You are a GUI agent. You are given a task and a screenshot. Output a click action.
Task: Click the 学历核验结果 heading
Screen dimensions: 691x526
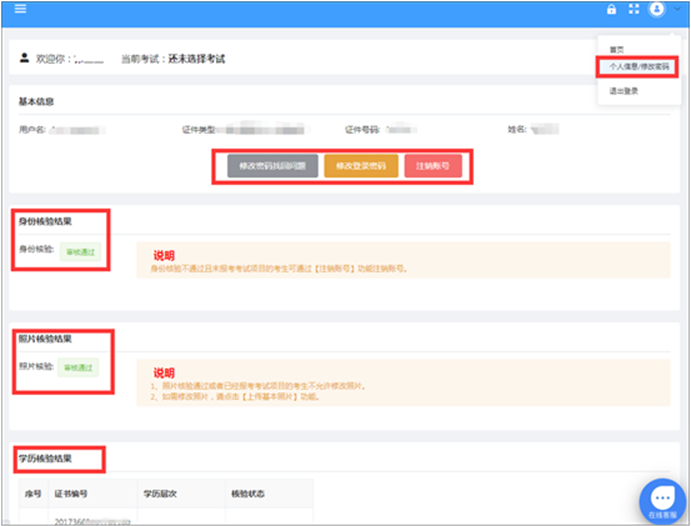point(45,459)
